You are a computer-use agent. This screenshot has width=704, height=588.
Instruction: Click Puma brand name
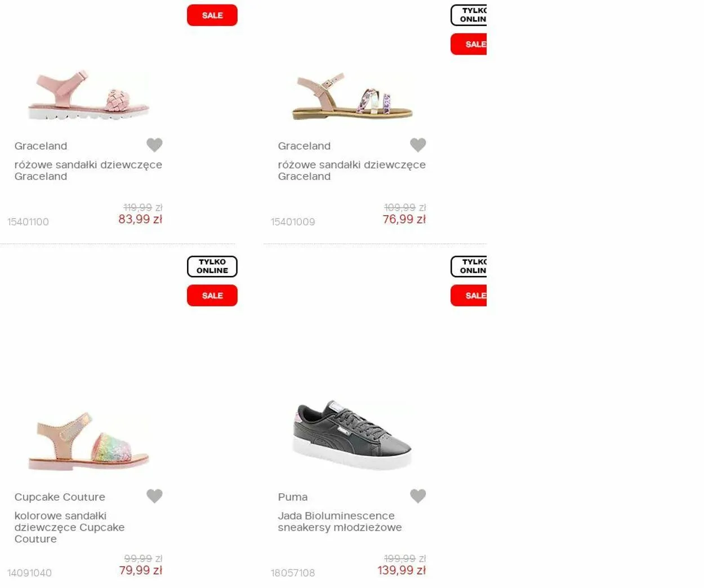(292, 497)
